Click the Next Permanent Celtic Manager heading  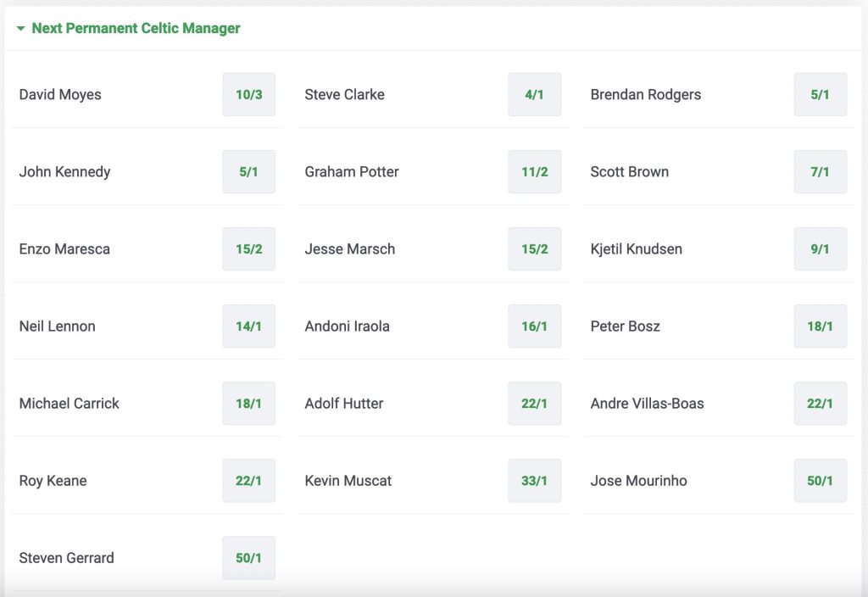pos(136,28)
